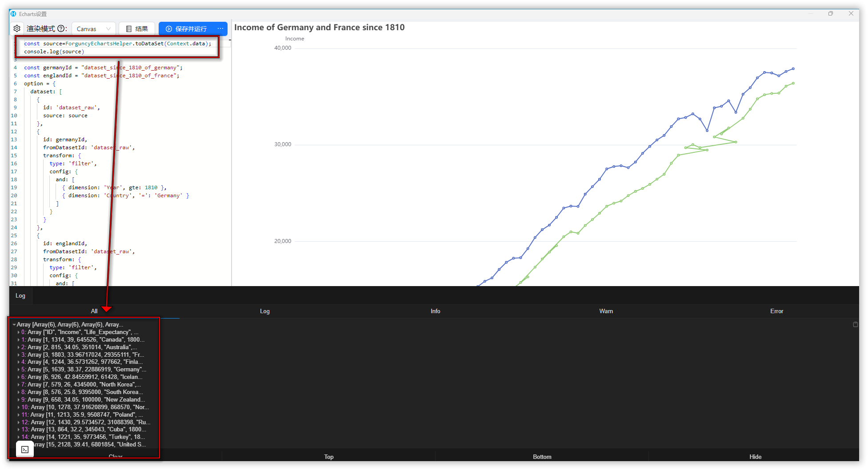
Task: Minimize the Echarts settings window
Action: click(x=812, y=14)
